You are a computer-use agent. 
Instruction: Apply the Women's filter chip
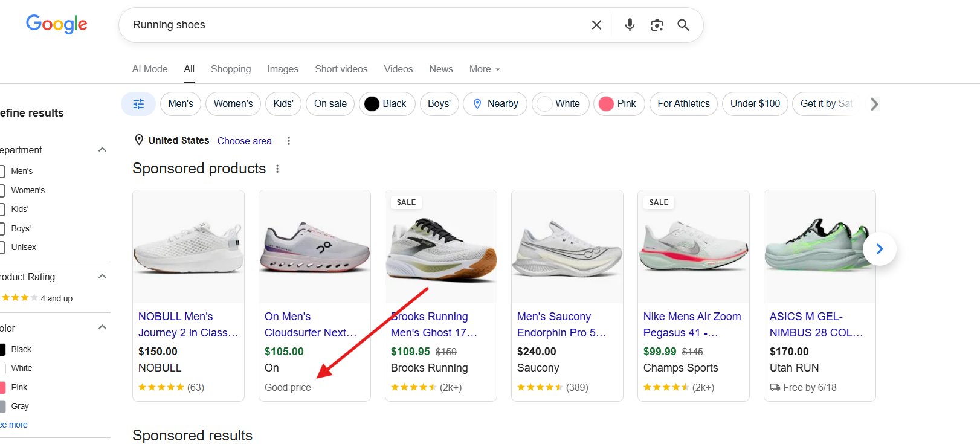[x=233, y=104]
